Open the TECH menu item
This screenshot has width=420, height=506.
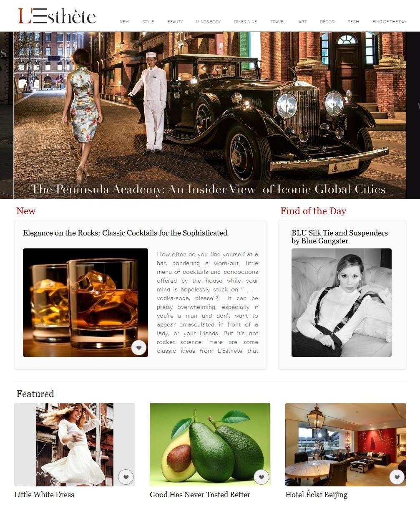tap(353, 22)
